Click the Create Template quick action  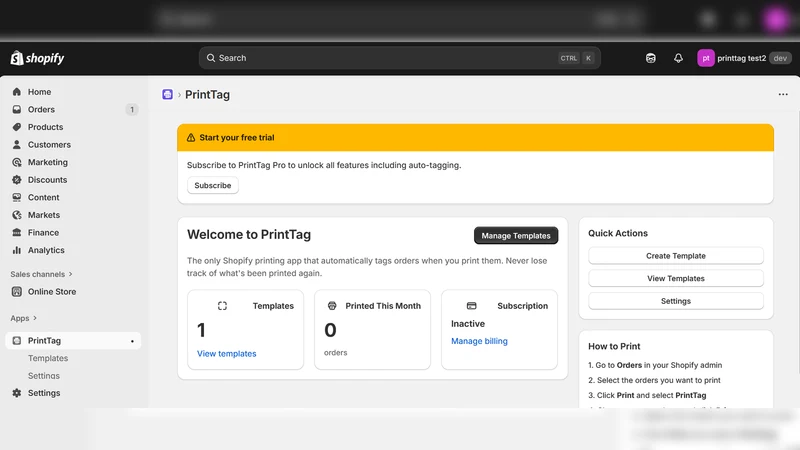tap(676, 256)
